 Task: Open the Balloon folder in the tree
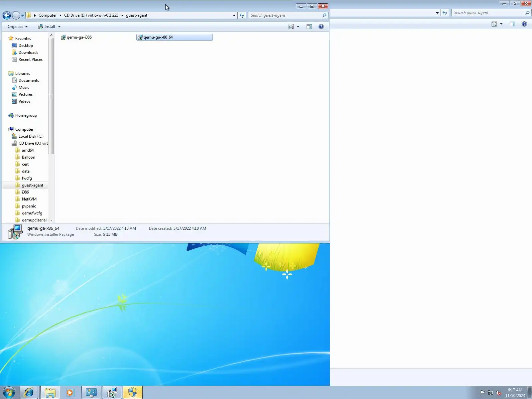coord(29,157)
